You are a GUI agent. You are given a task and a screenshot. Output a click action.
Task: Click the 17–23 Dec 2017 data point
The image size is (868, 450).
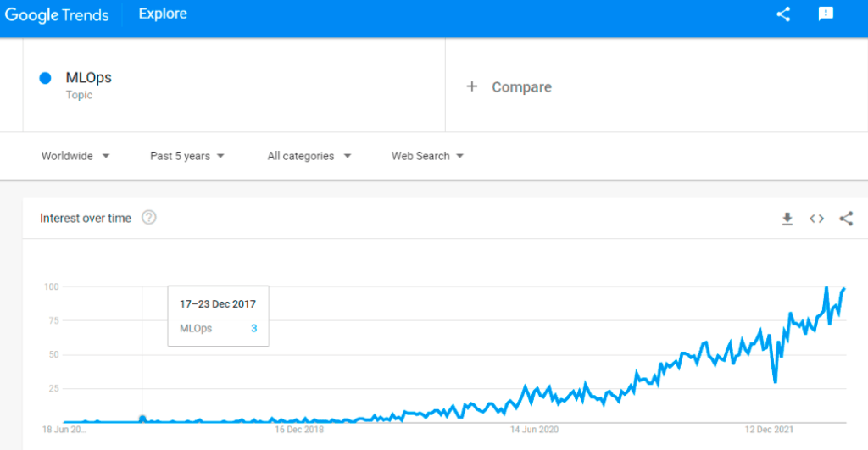[142, 418]
